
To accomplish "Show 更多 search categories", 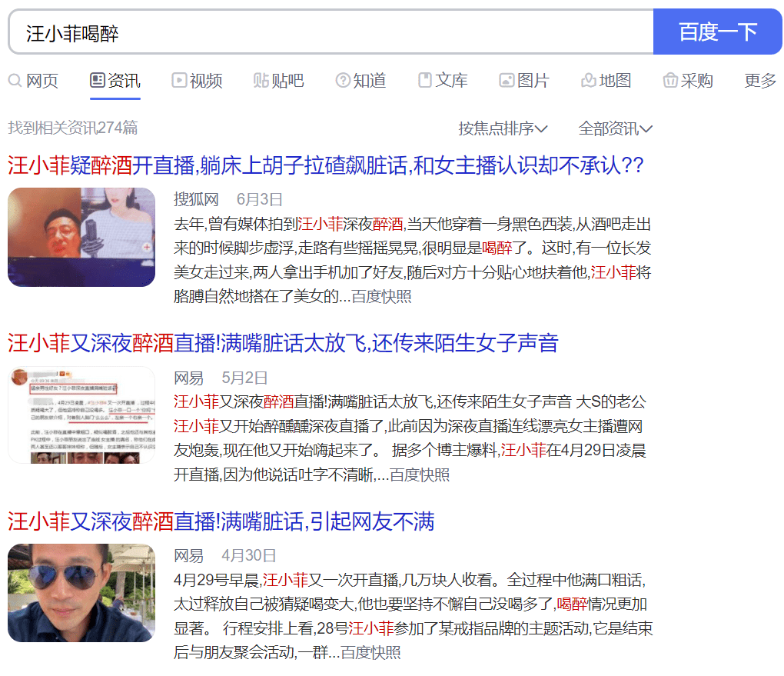I will pos(760,81).
